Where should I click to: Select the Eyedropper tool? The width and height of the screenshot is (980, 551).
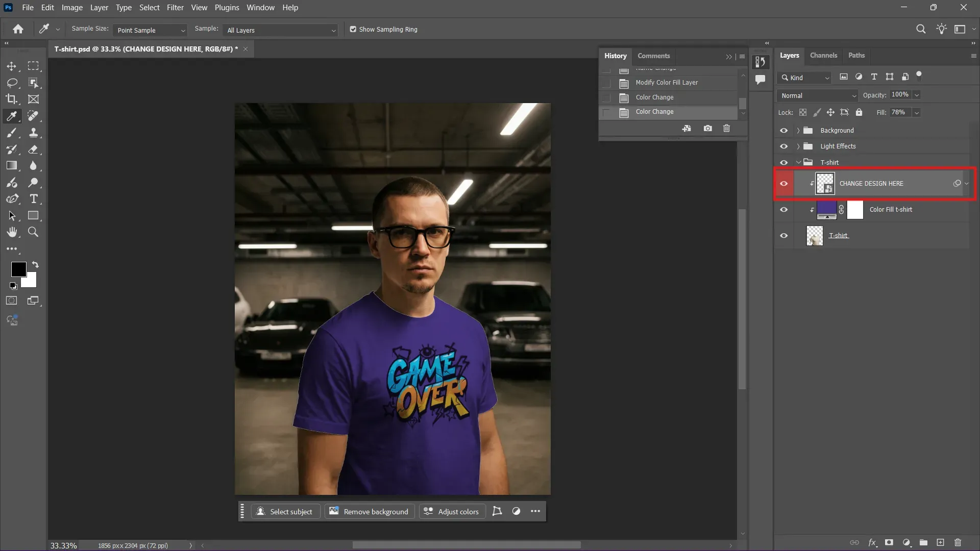click(x=11, y=116)
